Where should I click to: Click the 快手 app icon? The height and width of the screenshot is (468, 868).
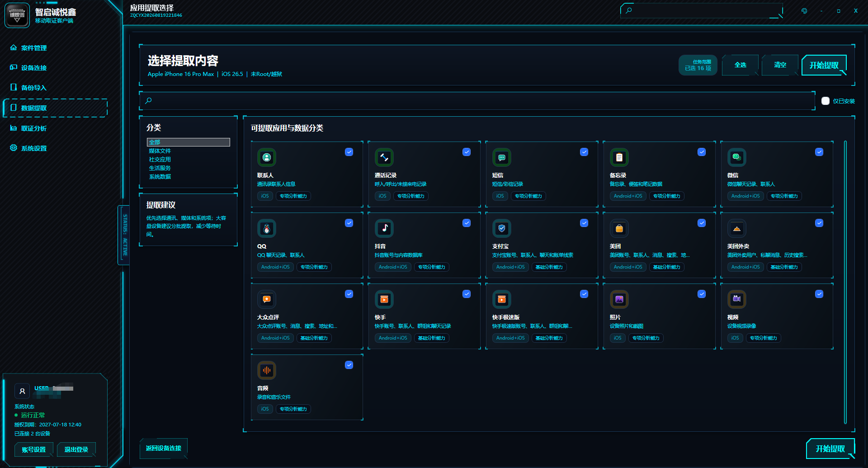coord(384,299)
